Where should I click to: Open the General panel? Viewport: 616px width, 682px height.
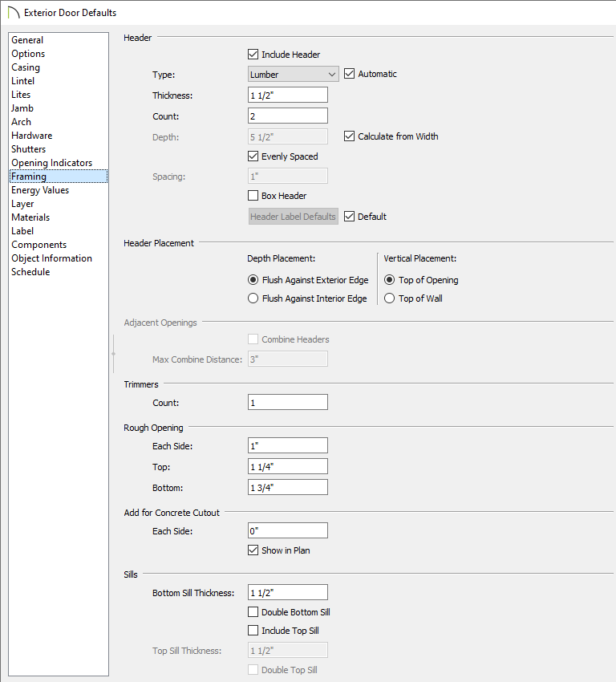pyautogui.click(x=27, y=40)
